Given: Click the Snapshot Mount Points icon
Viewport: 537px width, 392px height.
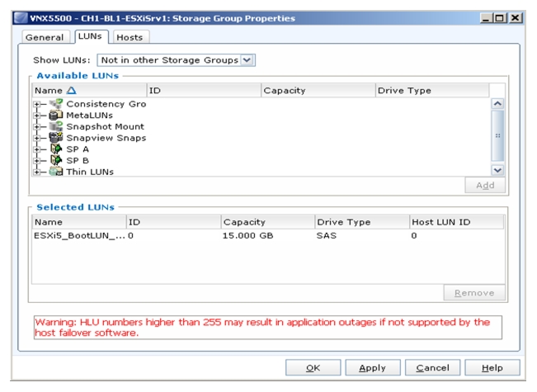Looking at the screenshot, I should tap(56, 126).
